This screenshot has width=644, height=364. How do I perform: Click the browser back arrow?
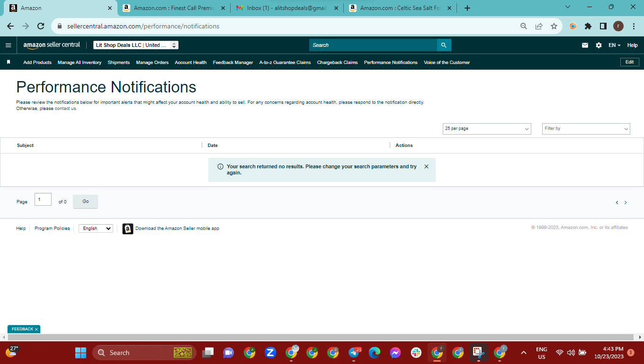coord(10,27)
